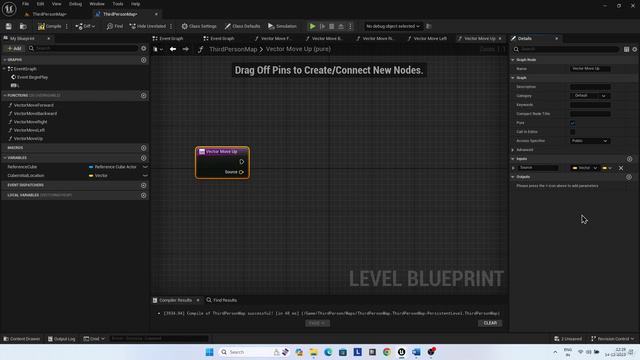Compile the blueprint
The width and height of the screenshot is (640, 360).
49,26
